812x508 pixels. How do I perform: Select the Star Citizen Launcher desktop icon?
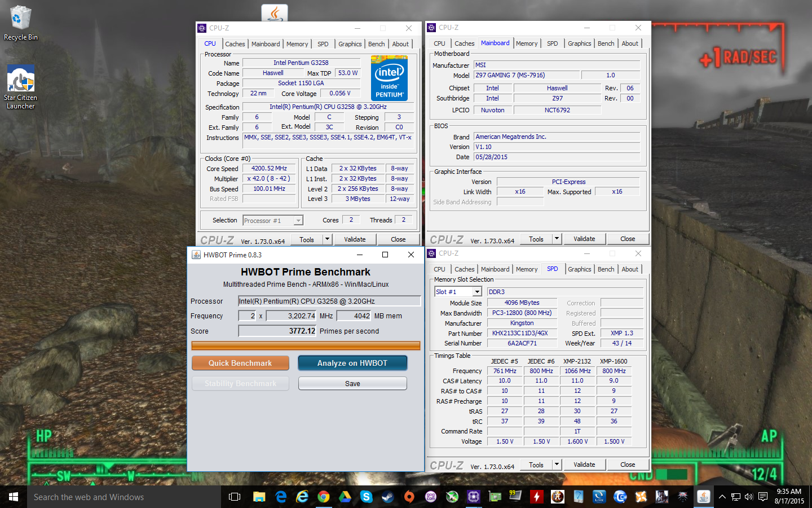pyautogui.click(x=21, y=86)
